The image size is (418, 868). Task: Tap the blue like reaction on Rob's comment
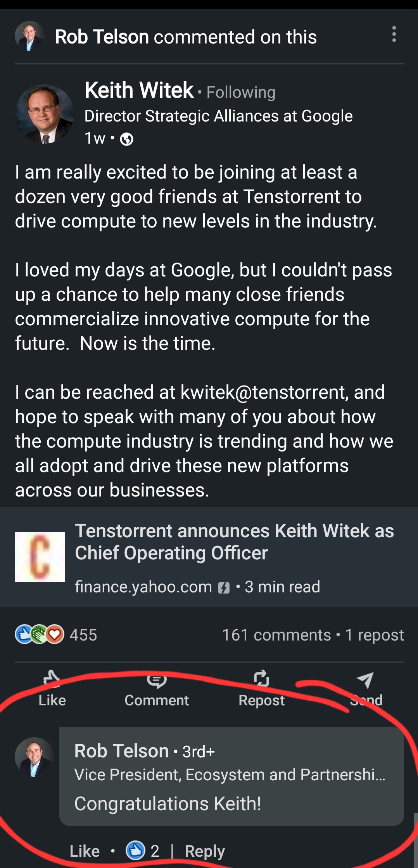[135, 850]
